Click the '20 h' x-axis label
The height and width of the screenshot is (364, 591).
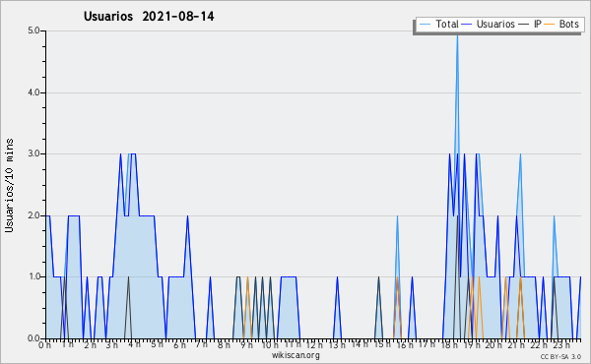(x=493, y=345)
